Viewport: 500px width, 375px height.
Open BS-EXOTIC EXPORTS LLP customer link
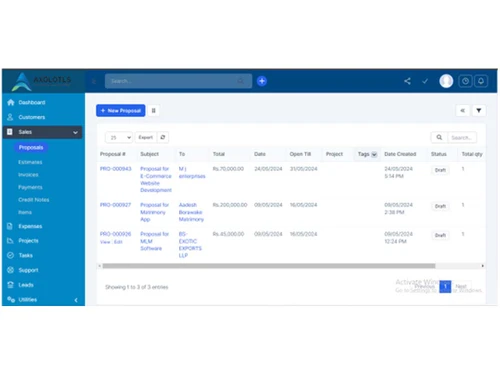(190, 245)
